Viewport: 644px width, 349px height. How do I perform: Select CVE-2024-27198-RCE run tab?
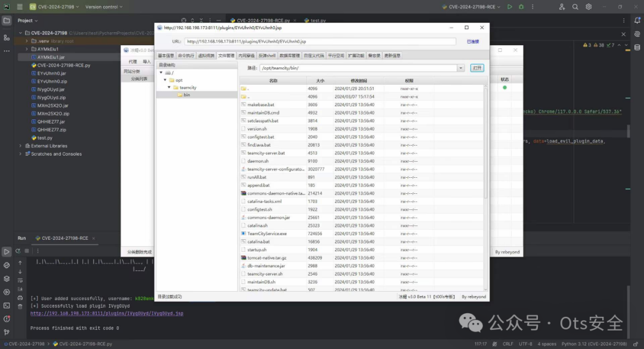(65, 238)
